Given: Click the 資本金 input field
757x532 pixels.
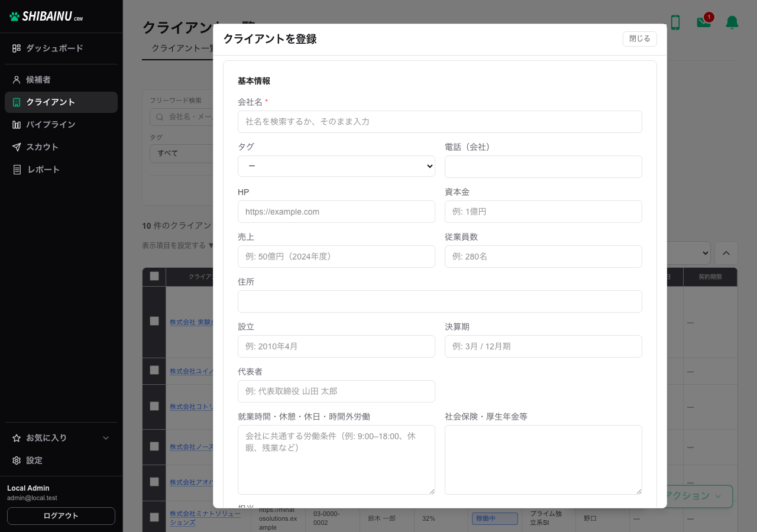Looking at the screenshot, I should click(544, 212).
